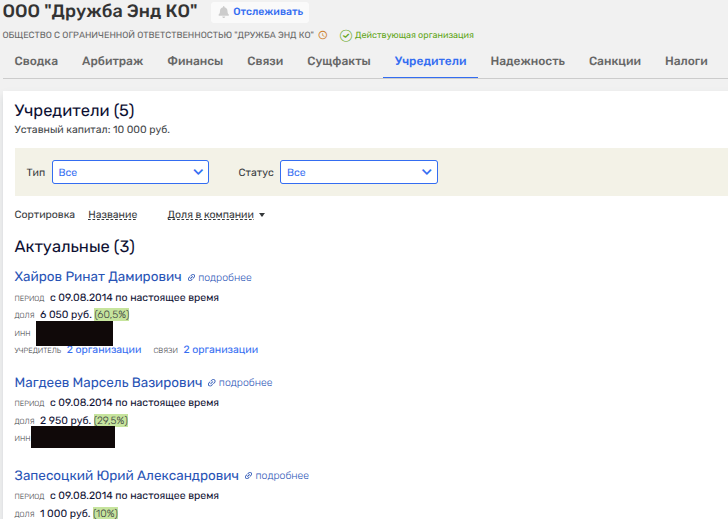Click Хайров's 60,5% share badge
The width and height of the screenshot is (728, 519).
pyautogui.click(x=112, y=314)
